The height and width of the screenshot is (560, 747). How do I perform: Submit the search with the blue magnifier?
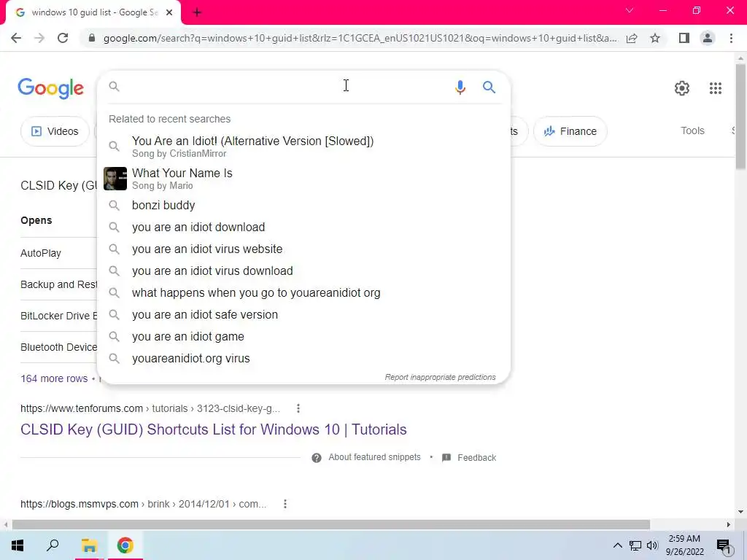489,87
